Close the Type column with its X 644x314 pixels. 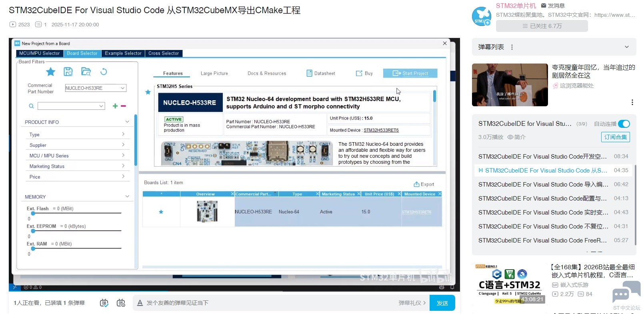tap(318, 194)
